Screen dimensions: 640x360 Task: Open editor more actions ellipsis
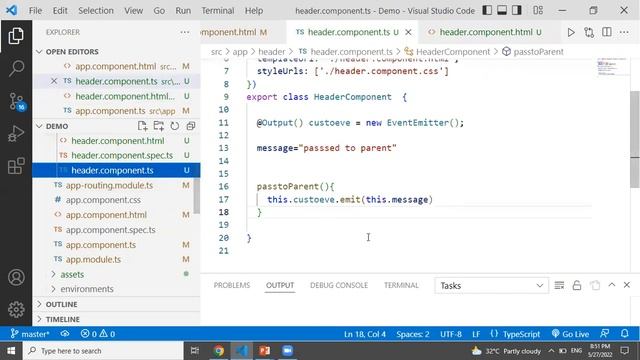pyautogui.click(x=624, y=32)
